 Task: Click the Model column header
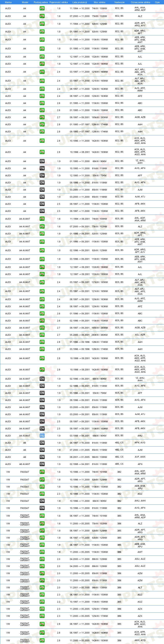click(x=25, y=2)
